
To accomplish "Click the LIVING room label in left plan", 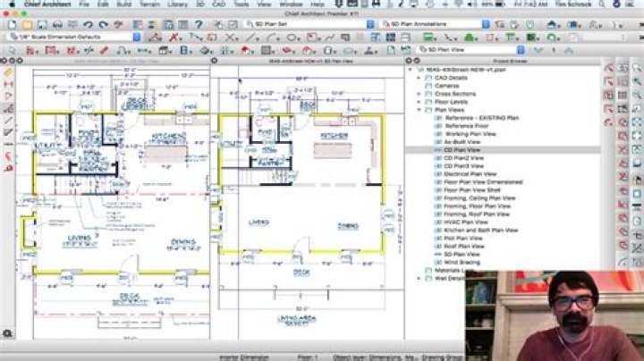I will tap(80, 239).
